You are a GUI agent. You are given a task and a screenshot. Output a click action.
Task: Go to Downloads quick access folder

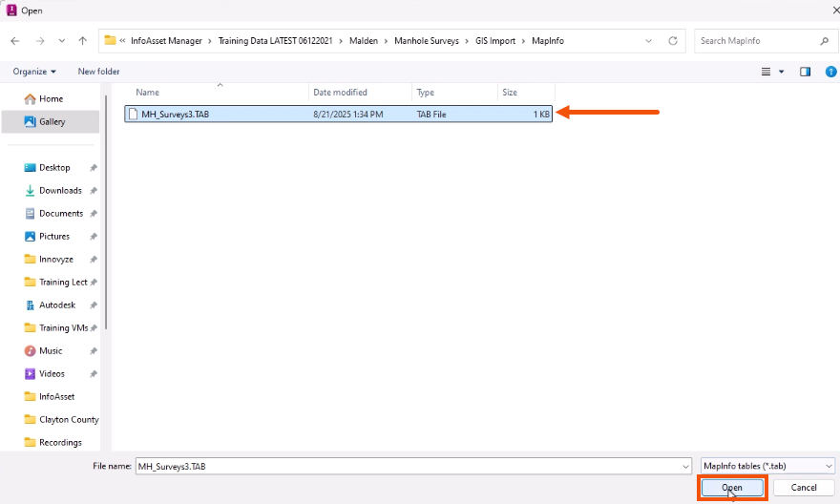click(x=60, y=191)
